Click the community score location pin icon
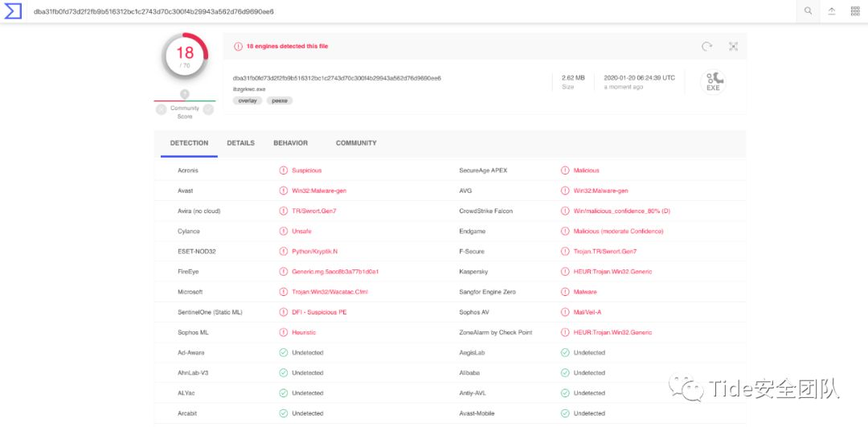This screenshot has height=427, width=868. (x=184, y=94)
